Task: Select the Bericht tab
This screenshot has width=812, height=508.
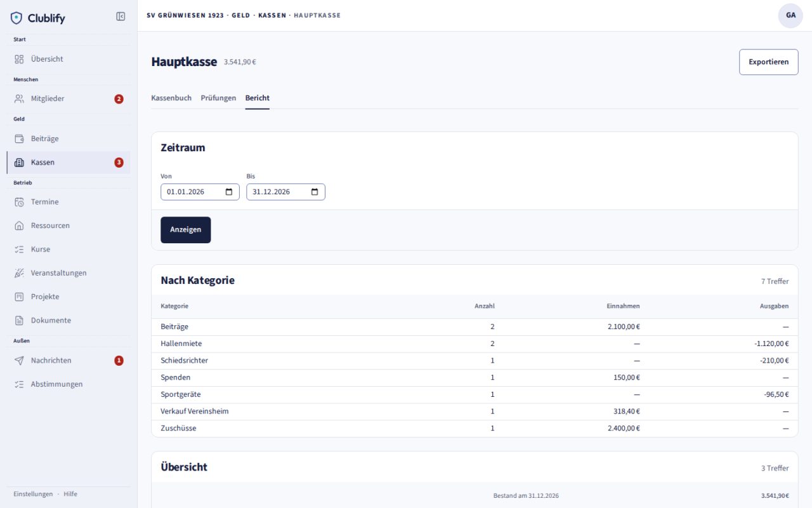Action: (x=258, y=98)
